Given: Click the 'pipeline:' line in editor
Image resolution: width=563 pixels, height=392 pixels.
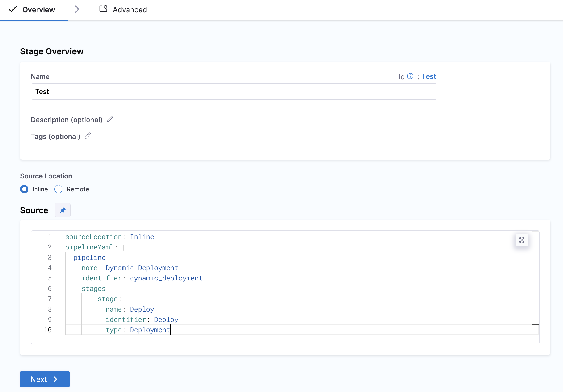Looking at the screenshot, I should click(x=91, y=258).
